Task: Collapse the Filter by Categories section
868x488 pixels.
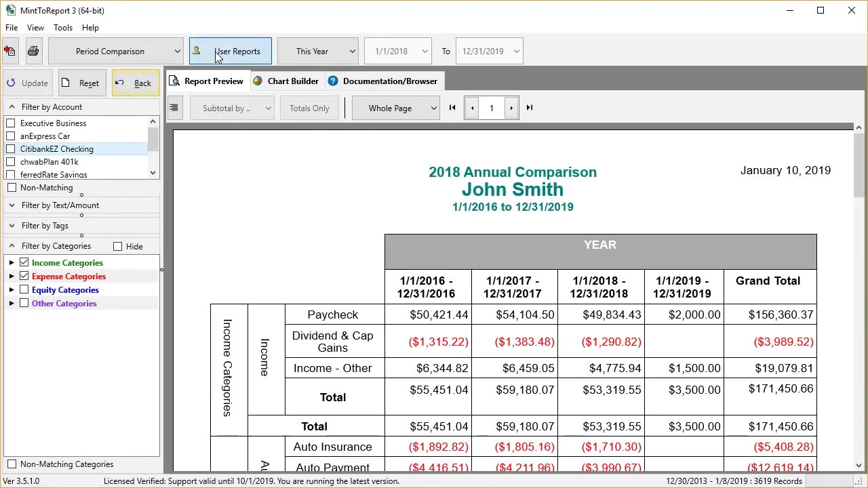Action: click(x=12, y=246)
